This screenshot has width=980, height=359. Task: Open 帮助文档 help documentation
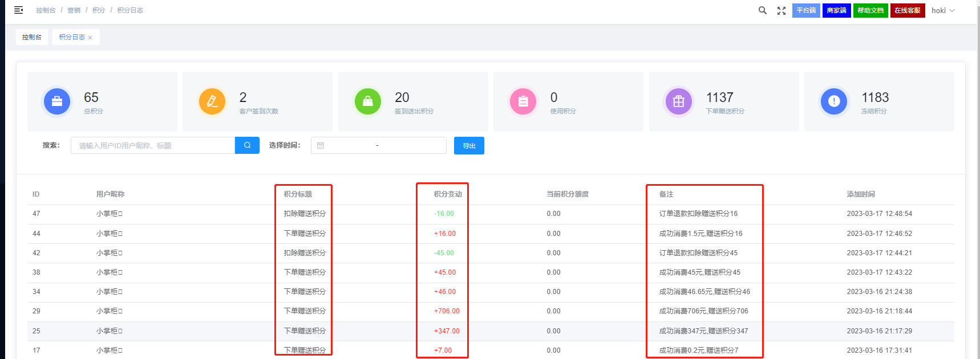click(x=870, y=10)
